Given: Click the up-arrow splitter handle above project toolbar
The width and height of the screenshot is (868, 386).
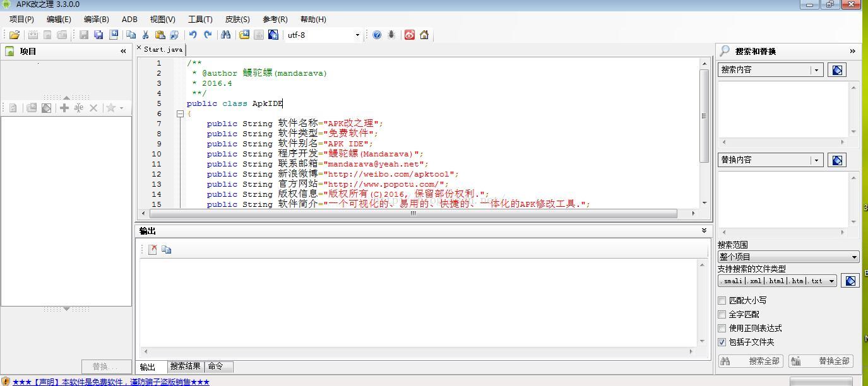Looking at the screenshot, I should 66,97.
